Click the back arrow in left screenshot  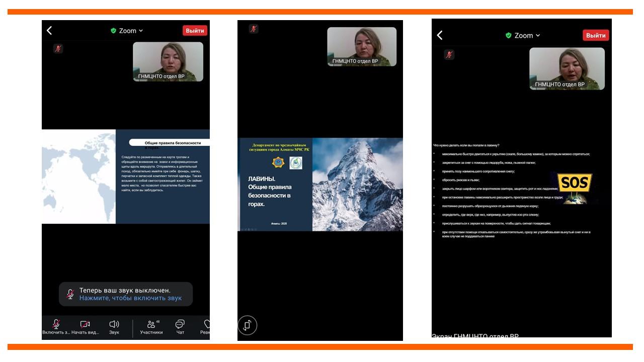point(49,31)
